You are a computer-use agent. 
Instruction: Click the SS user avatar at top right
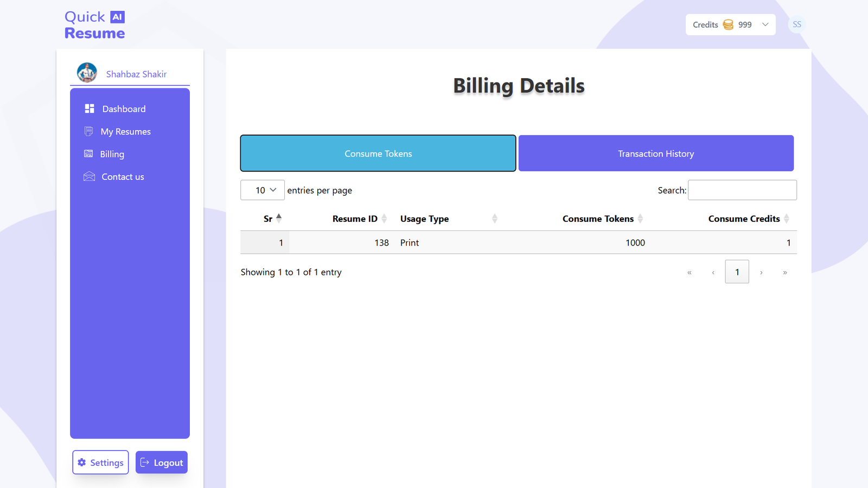pos(796,24)
